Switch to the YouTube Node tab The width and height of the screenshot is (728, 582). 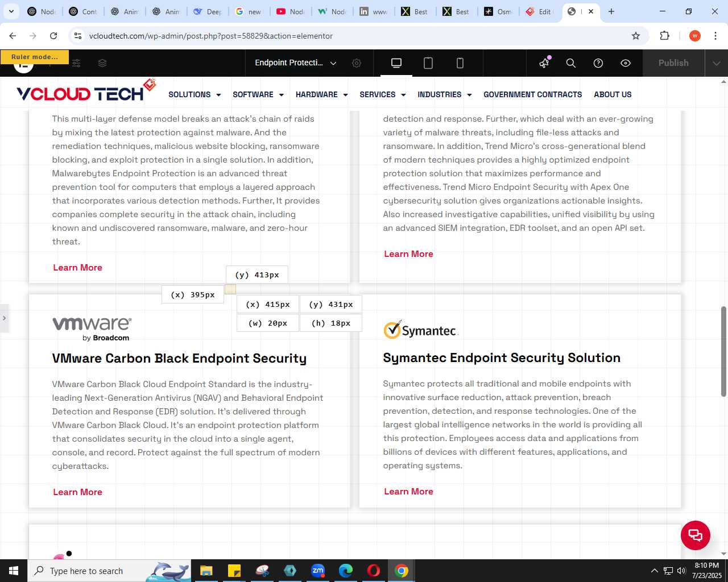coord(290,11)
